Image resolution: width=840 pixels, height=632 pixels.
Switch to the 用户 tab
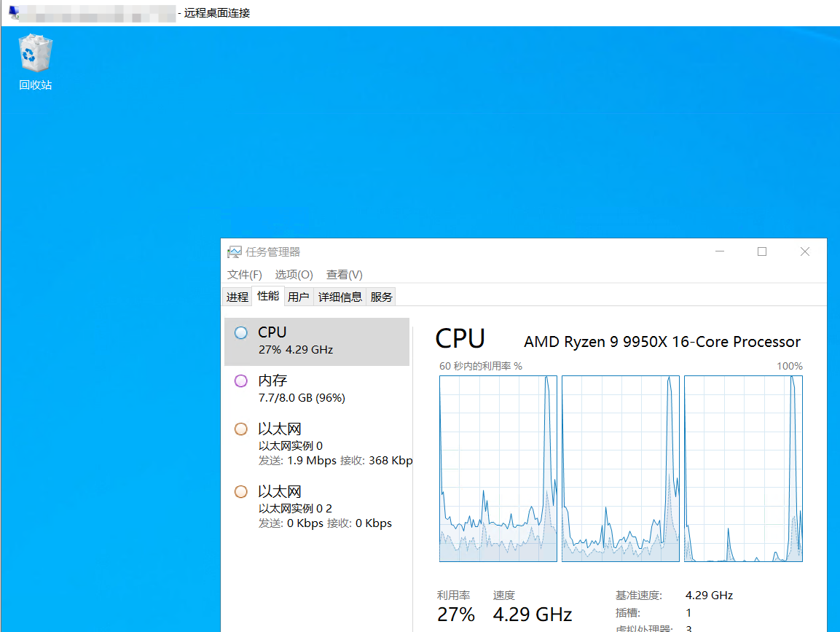[298, 297]
